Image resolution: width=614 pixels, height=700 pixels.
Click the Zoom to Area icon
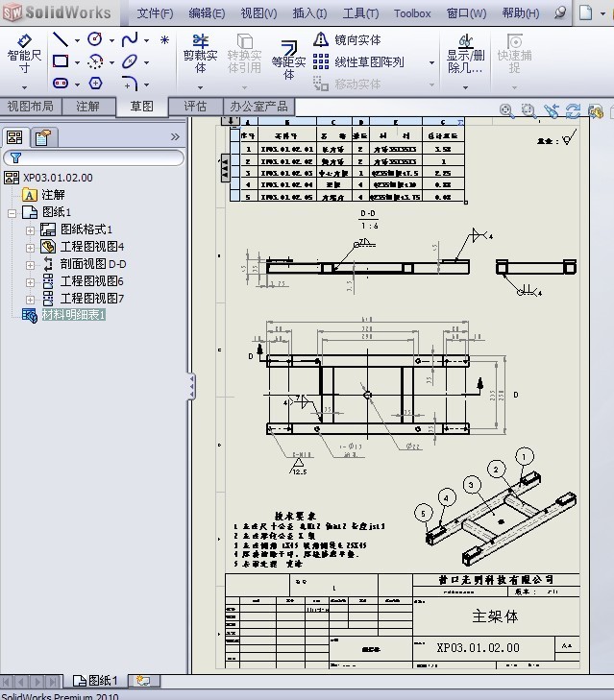[528, 110]
